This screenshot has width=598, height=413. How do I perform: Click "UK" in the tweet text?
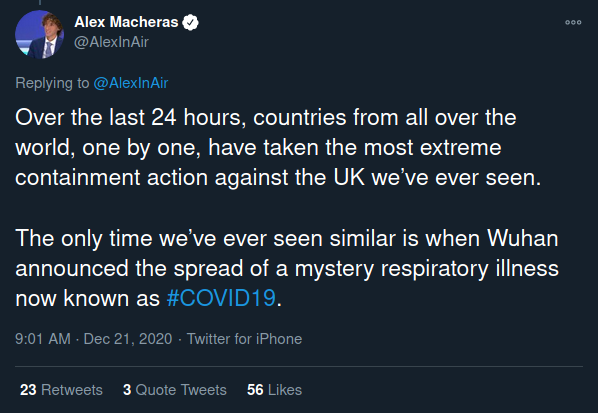(x=349, y=178)
